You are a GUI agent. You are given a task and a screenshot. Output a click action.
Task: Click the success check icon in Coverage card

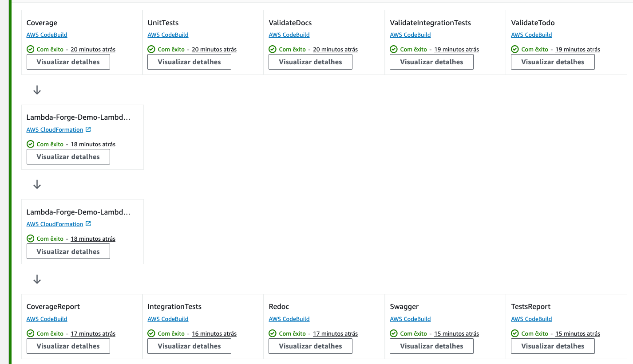click(30, 49)
